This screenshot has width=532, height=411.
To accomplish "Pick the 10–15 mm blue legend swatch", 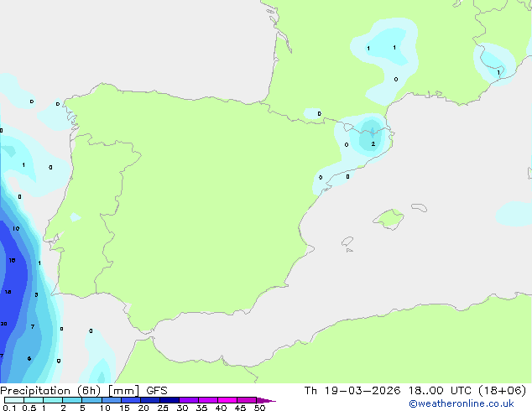I will coord(112,400).
